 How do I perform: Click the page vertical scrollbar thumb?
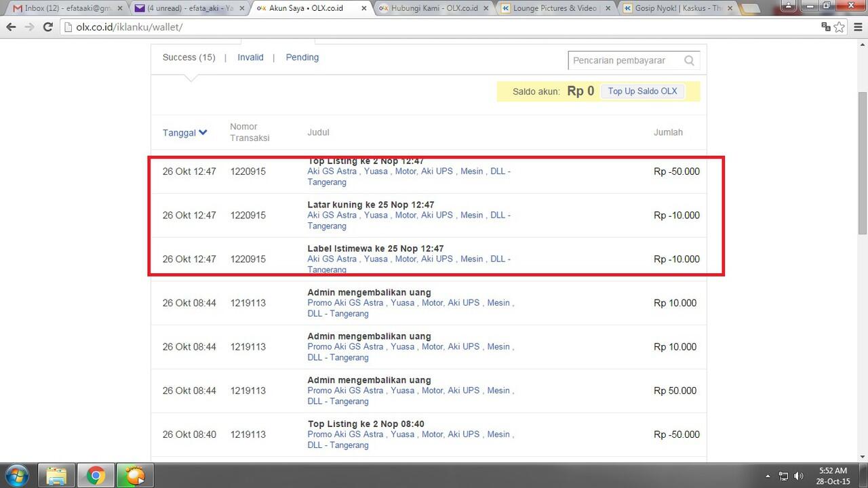point(863,163)
